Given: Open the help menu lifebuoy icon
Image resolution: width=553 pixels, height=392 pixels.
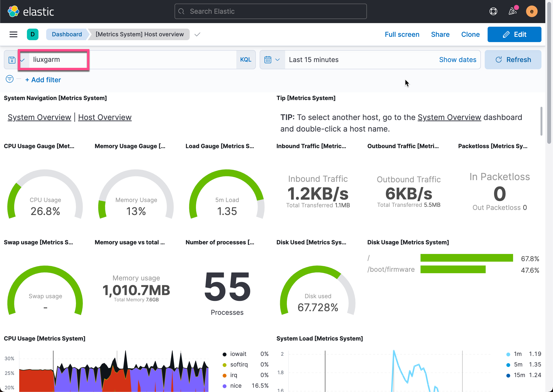Looking at the screenshot, I should click(x=493, y=11).
